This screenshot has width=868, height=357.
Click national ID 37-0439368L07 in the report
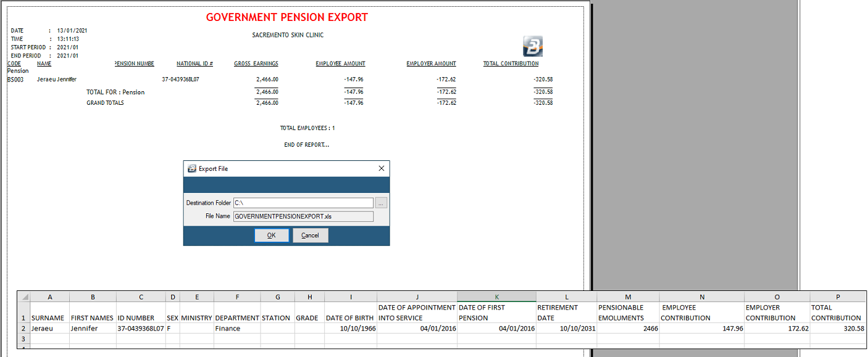[180, 80]
